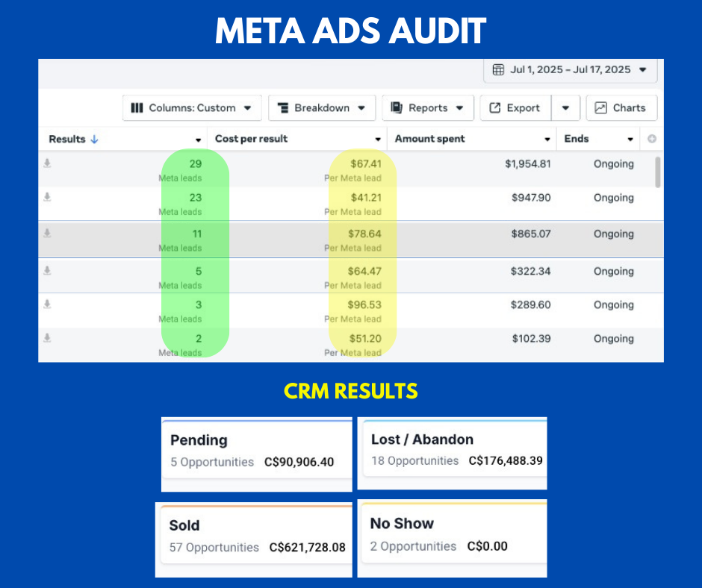Open the Charts view
This screenshot has height=588, width=702.
pos(621,107)
